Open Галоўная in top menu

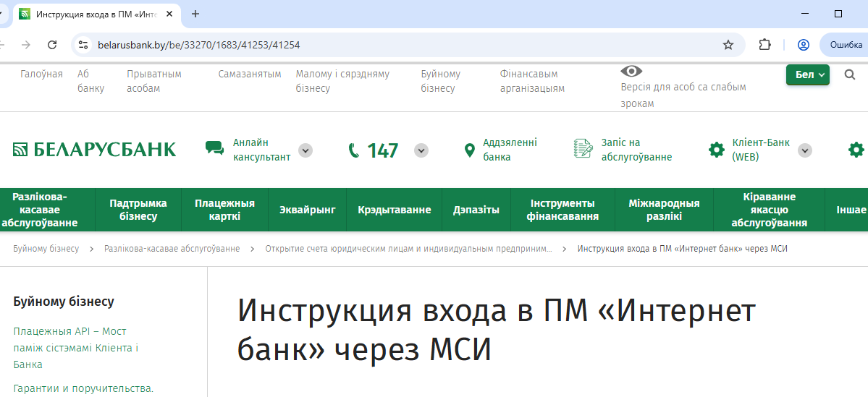41,74
